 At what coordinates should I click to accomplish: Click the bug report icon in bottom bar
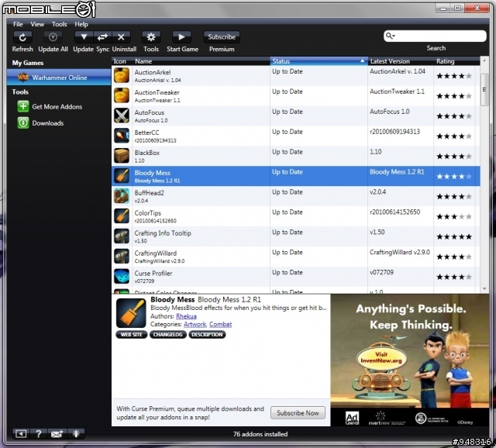click(x=76, y=434)
